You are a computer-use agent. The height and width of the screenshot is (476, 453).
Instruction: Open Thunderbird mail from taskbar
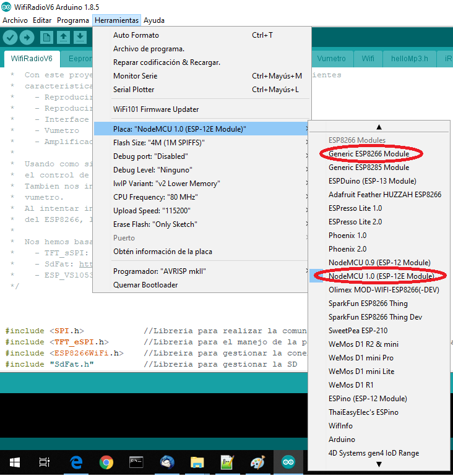167,462
